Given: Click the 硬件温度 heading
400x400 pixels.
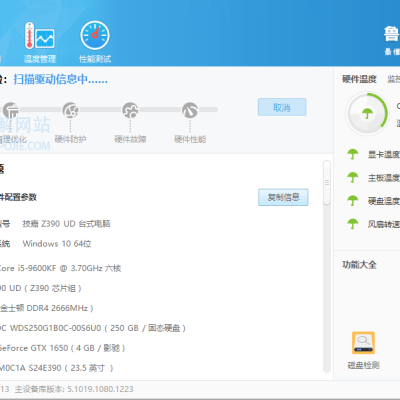Looking at the screenshot, I should tap(359, 79).
